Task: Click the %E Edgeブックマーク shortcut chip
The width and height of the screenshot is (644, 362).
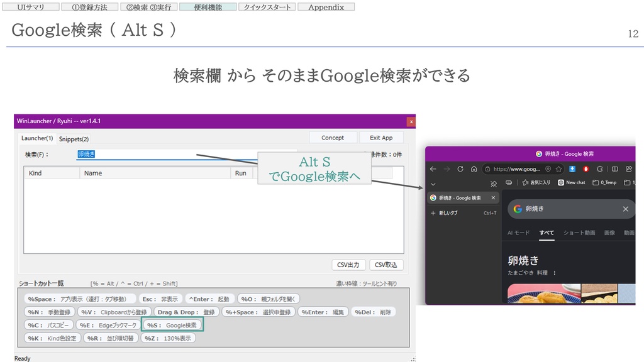Action: (108, 326)
